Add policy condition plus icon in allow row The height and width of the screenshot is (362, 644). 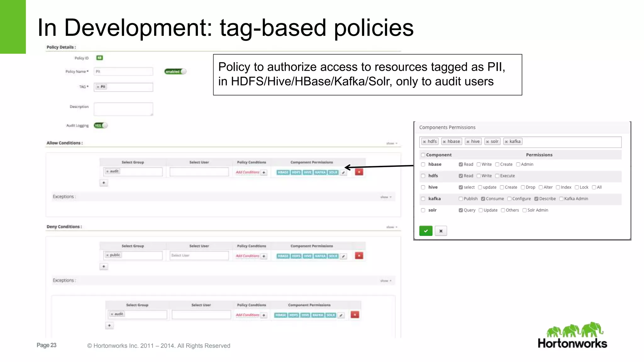(x=264, y=173)
